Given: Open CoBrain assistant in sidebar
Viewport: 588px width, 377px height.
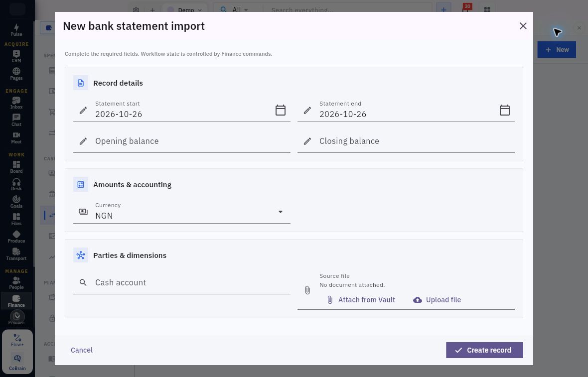Looking at the screenshot, I should click(x=17, y=363).
